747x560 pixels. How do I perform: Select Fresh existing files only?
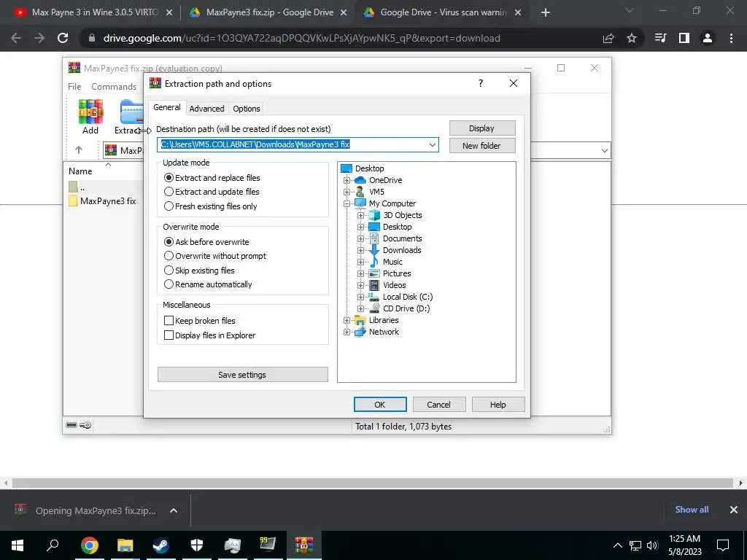[211, 206]
